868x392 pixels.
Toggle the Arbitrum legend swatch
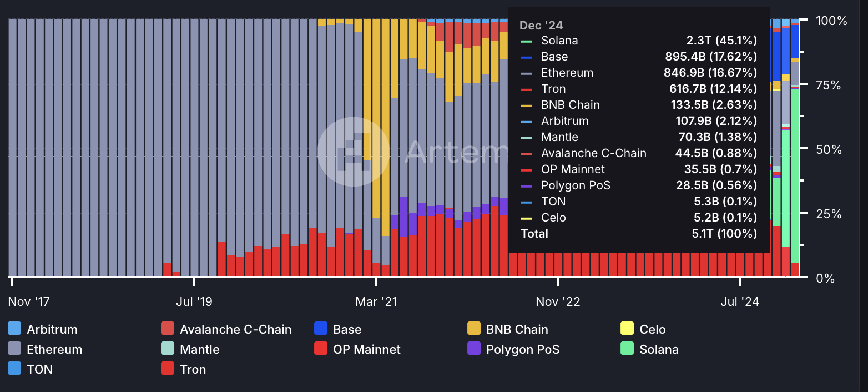click(x=14, y=329)
